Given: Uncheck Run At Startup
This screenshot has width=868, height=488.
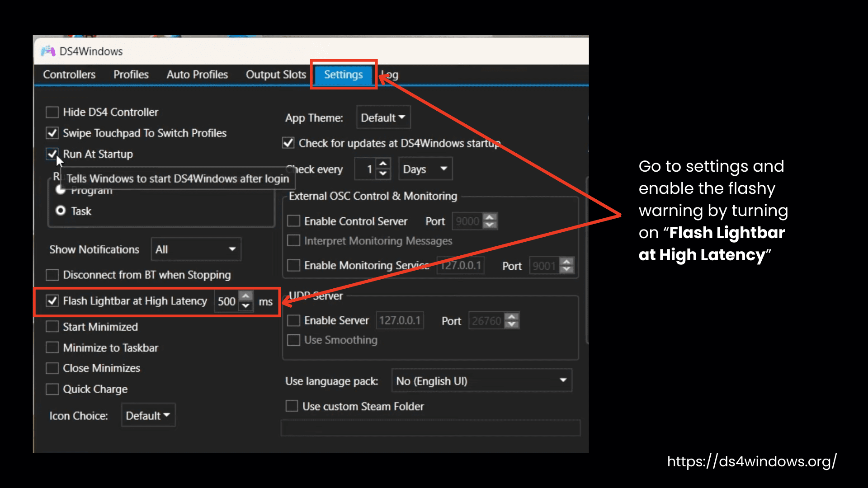Looking at the screenshot, I should click(52, 154).
